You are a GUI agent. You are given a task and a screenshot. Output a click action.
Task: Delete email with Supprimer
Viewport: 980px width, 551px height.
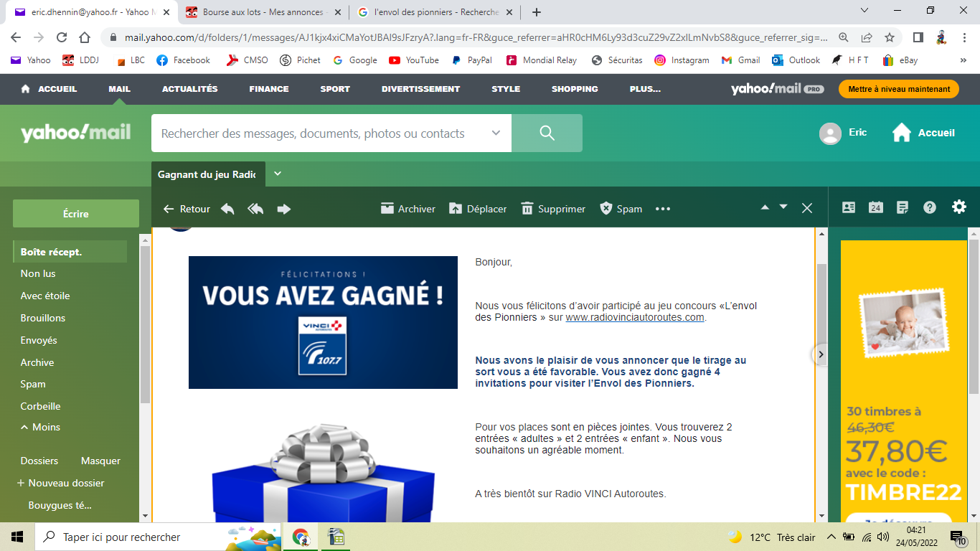pyautogui.click(x=553, y=209)
